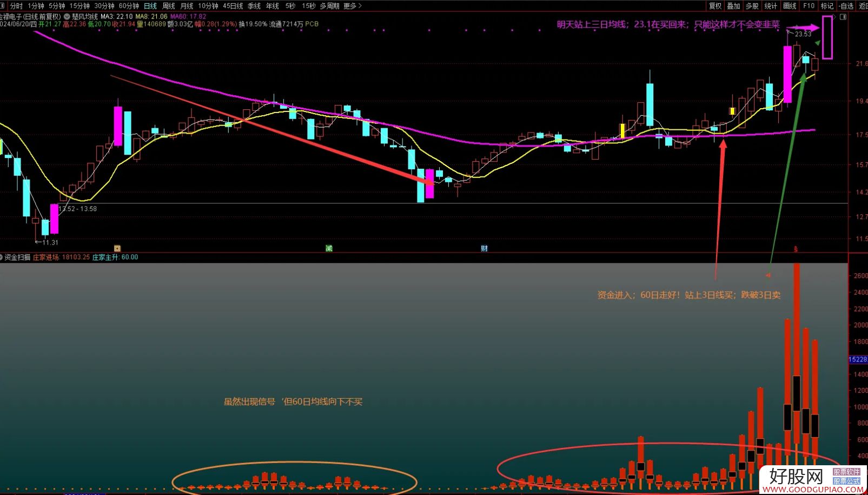Click the 庄家进场 18103.25 value

pos(61,258)
